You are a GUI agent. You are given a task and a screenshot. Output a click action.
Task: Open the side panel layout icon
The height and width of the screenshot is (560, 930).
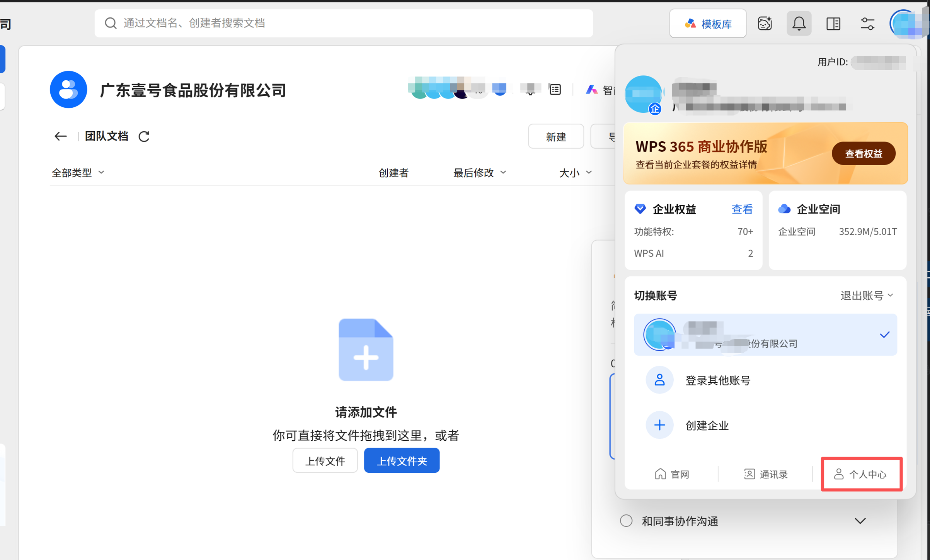(833, 24)
